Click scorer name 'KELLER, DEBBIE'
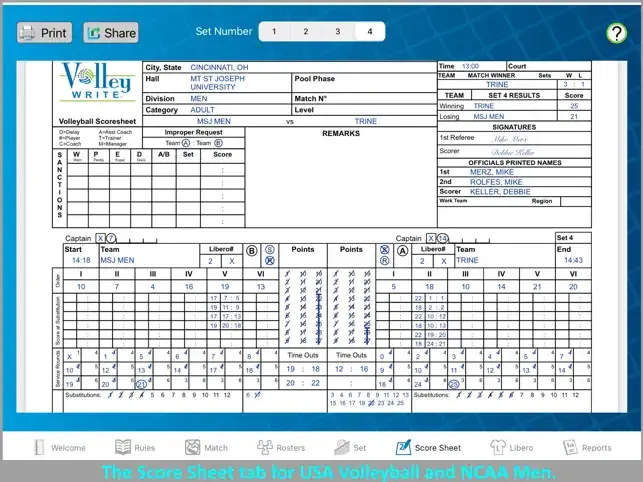The image size is (643, 482). click(500, 192)
